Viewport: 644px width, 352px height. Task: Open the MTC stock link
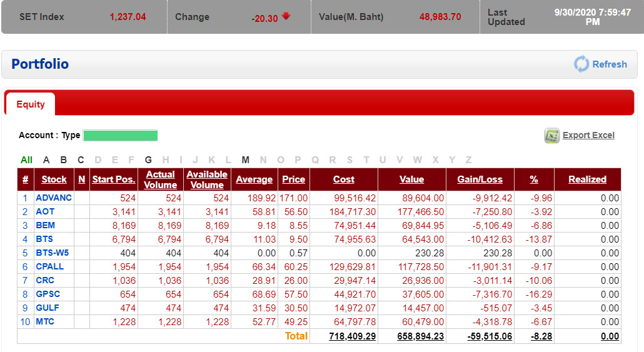coord(45,321)
